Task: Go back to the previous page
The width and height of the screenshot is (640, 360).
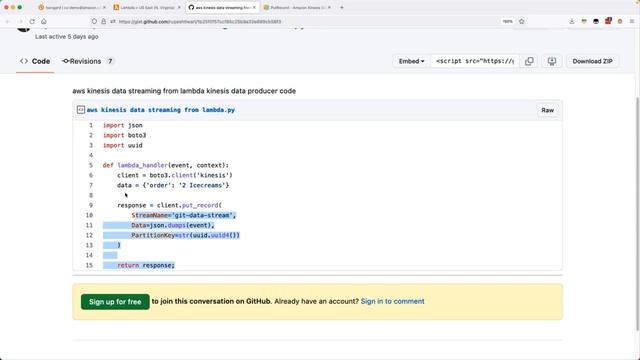Action: pyautogui.click(x=8, y=21)
